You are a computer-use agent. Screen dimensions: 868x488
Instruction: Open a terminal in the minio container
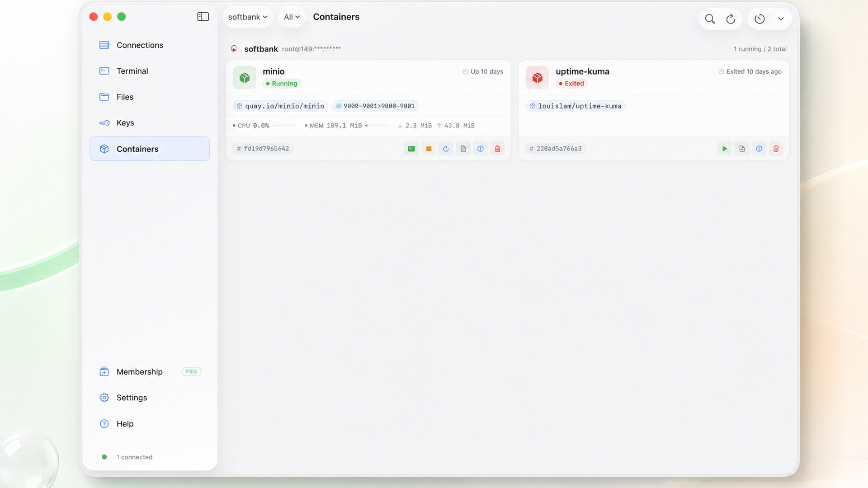[411, 149]
